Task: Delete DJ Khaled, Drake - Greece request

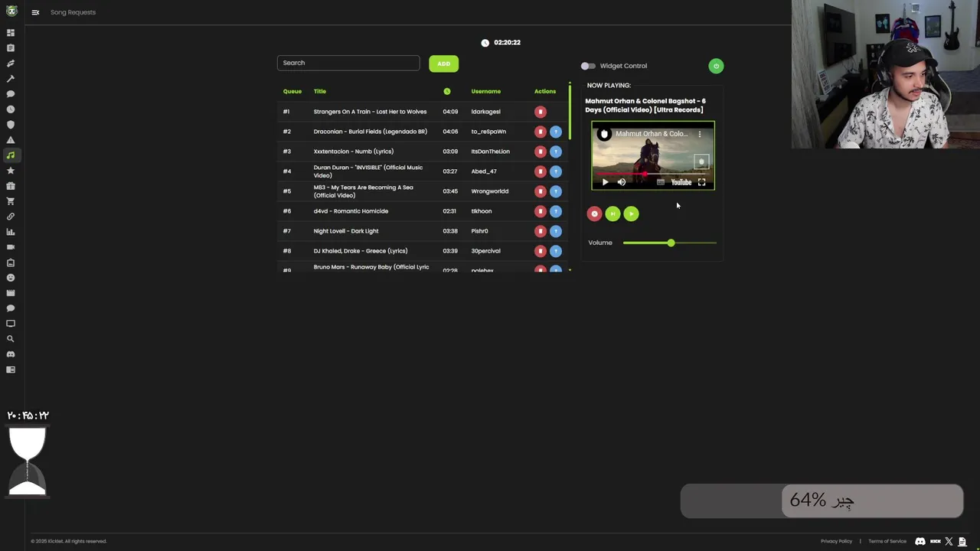Action: pyautogui.click(x=541, y=251)
